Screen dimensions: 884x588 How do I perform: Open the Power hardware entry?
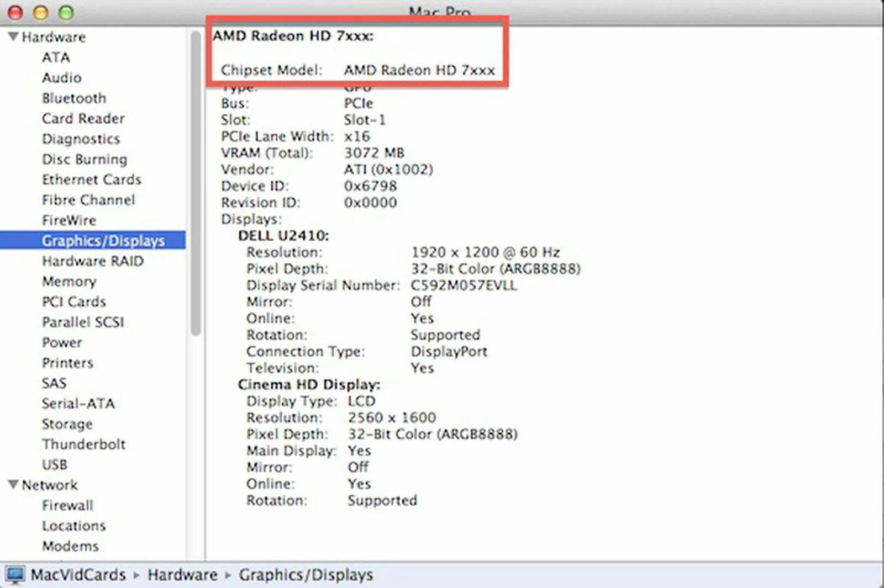62,343
